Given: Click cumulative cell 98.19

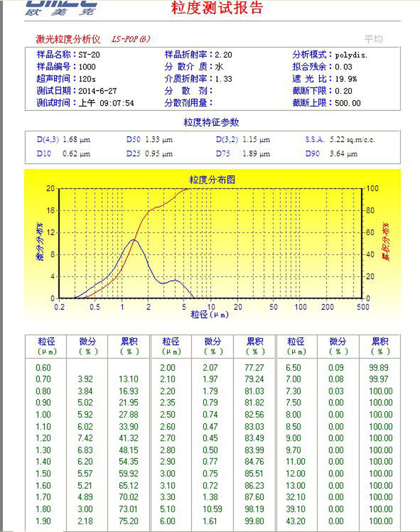Looking at the screenshot, I should point(254,509).
